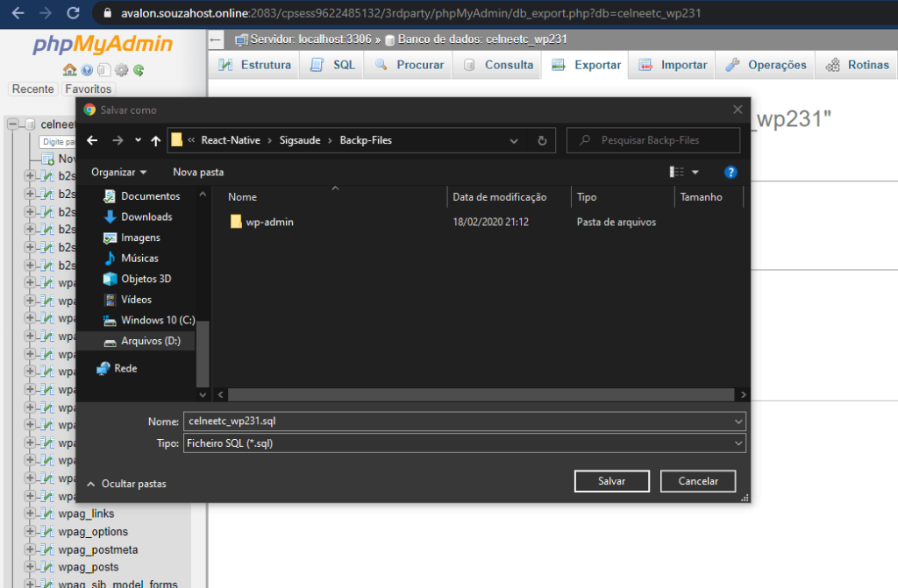Open Músicas in dialog sidebar
The image size is (898, 588).
click(x=139, y=259)
